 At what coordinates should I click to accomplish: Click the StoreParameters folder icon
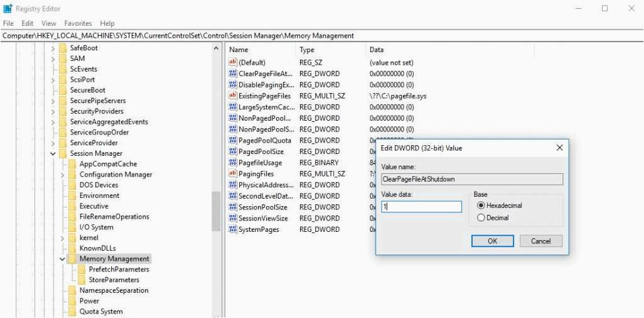[x=82, y=280]
